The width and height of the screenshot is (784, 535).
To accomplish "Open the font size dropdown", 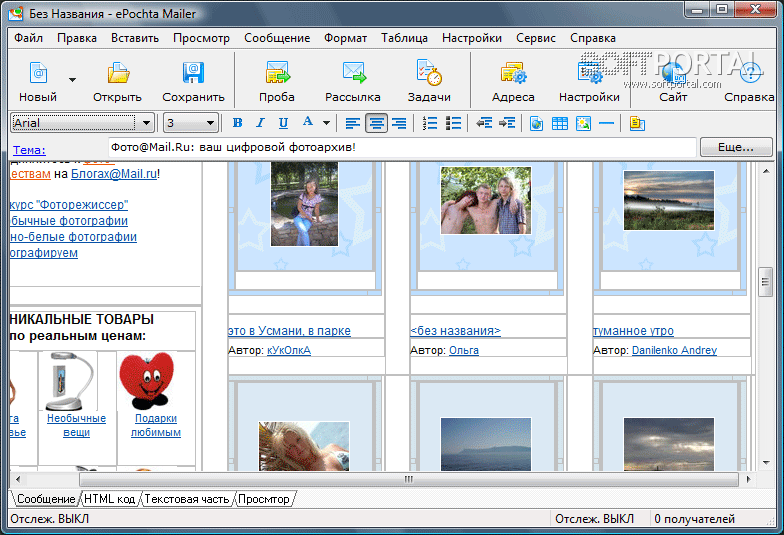I will coord(211,123).
